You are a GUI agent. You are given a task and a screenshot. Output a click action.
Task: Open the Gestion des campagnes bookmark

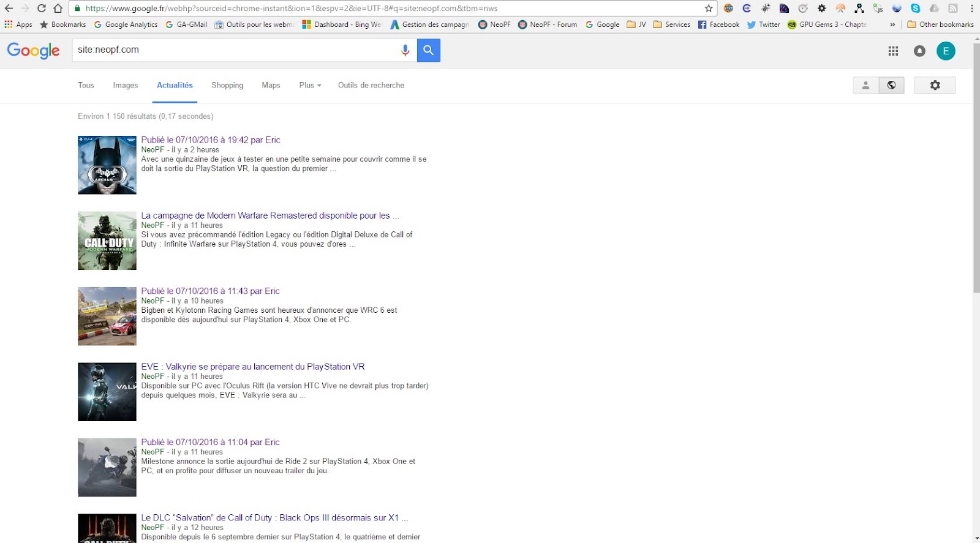point(430,24)
